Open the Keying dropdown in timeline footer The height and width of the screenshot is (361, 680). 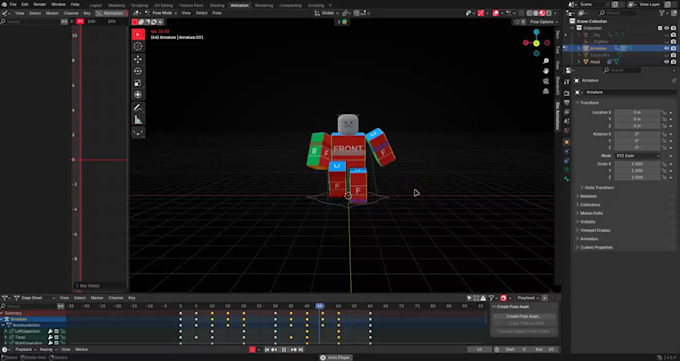[48, 349]
